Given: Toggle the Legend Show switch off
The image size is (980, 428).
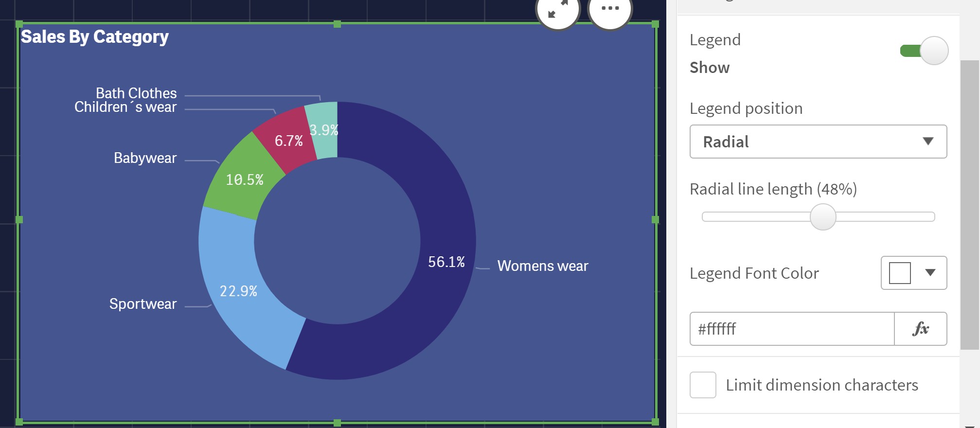Looking at the screenshot, I should click(924, 51).
